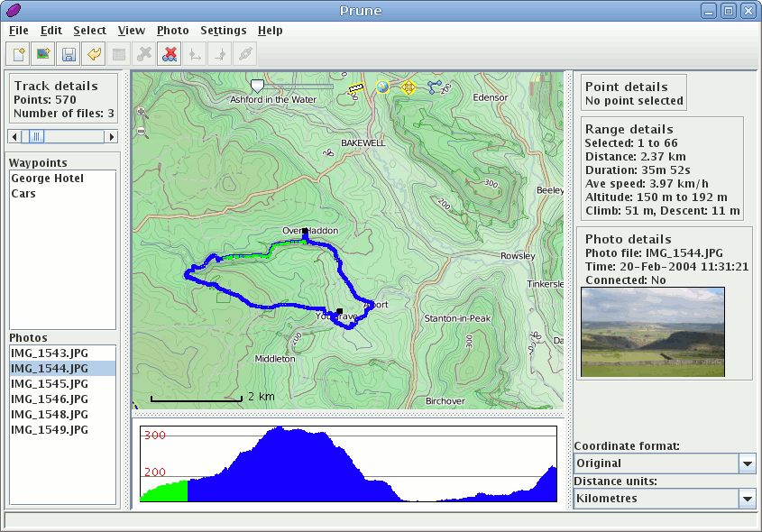Click the Undo arrow toolbar icon
The width and height of the screenshot is (762, 532).
(93, 54)
